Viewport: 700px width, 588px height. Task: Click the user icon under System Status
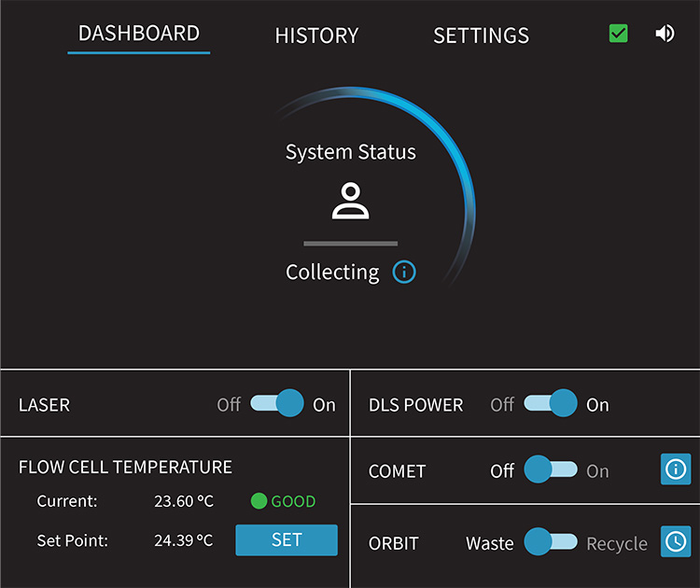tap(350, 202)
